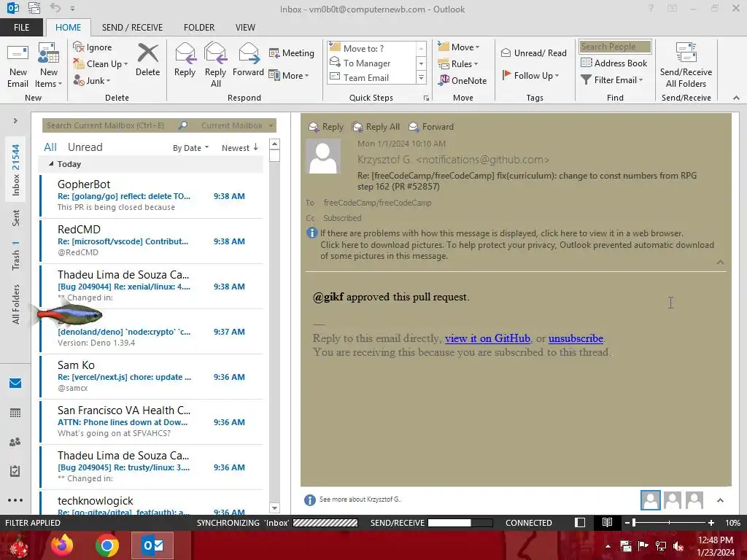The width and height of the screenshot is (747, 560).
Task: Click the Reply All ribbon button
Action: click(x=215, y=65)
